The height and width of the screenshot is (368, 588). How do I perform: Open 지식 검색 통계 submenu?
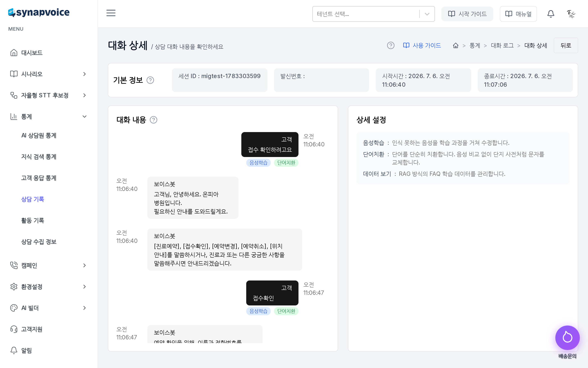(39, 157)
